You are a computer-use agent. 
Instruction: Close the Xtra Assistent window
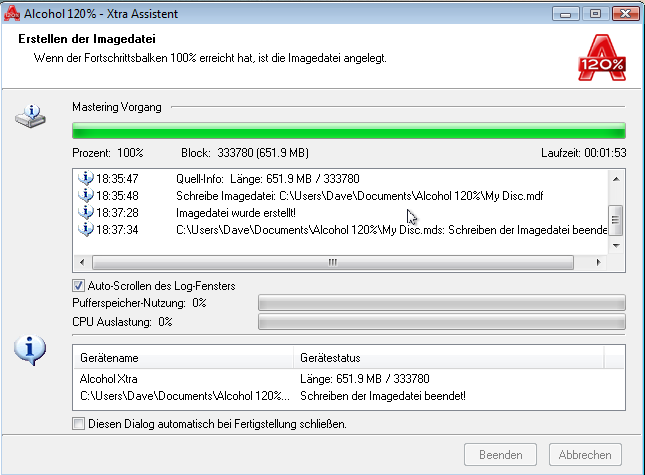tap(625, 14)
